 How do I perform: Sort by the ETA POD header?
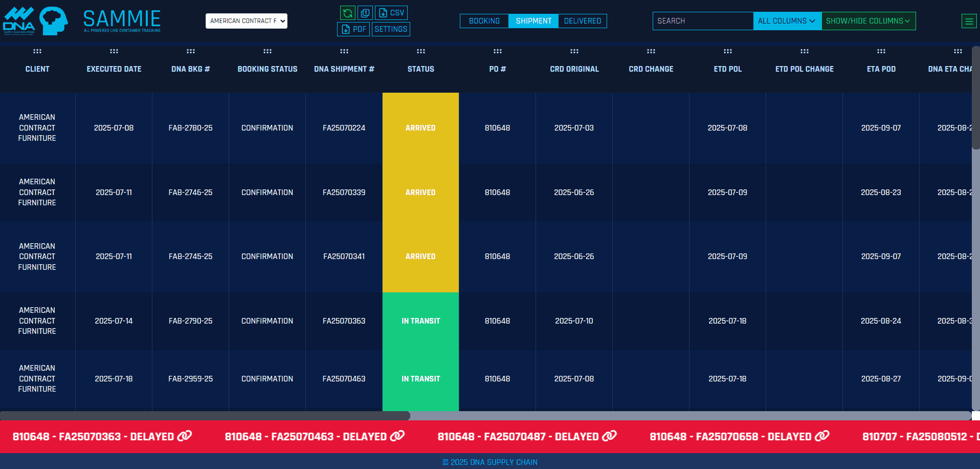pos(881,69)
